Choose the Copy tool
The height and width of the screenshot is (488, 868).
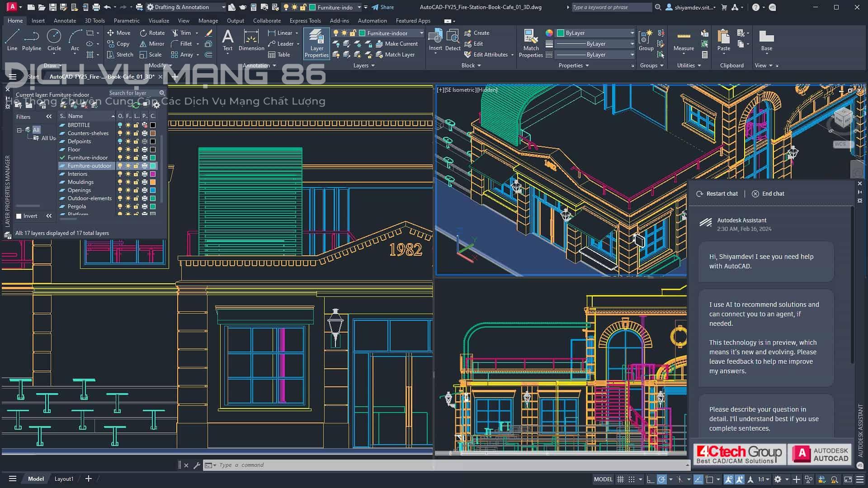[x=118, y=44]
